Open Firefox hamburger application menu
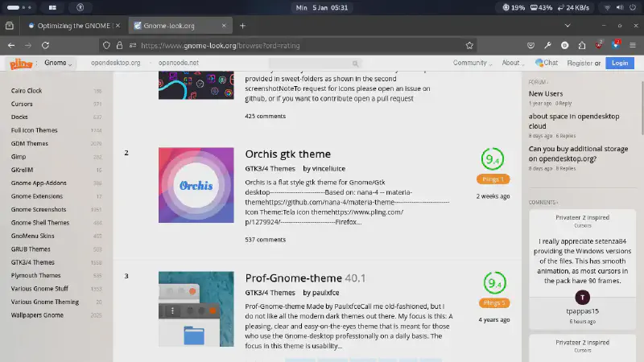 click(x=633, y=45)
